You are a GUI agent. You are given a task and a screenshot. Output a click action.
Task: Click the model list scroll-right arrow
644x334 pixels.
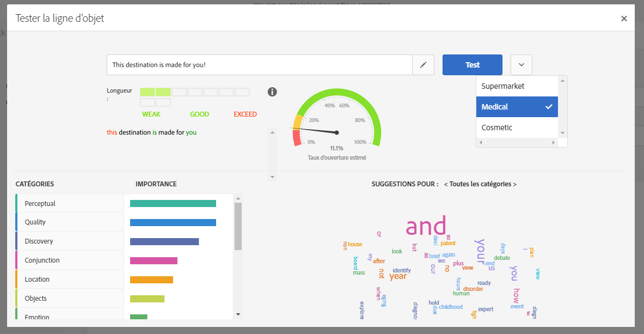553,142
